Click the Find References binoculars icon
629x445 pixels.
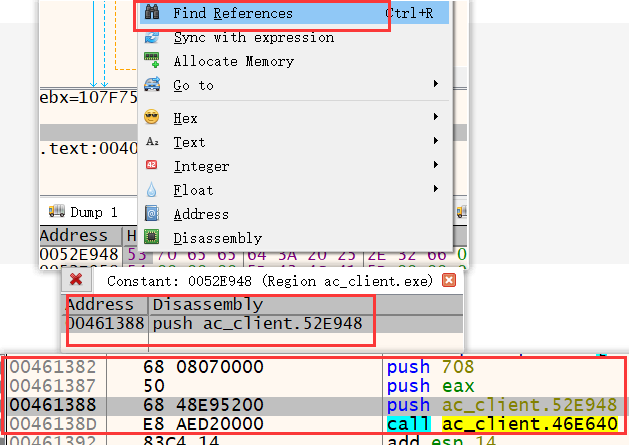coord(152,14)
